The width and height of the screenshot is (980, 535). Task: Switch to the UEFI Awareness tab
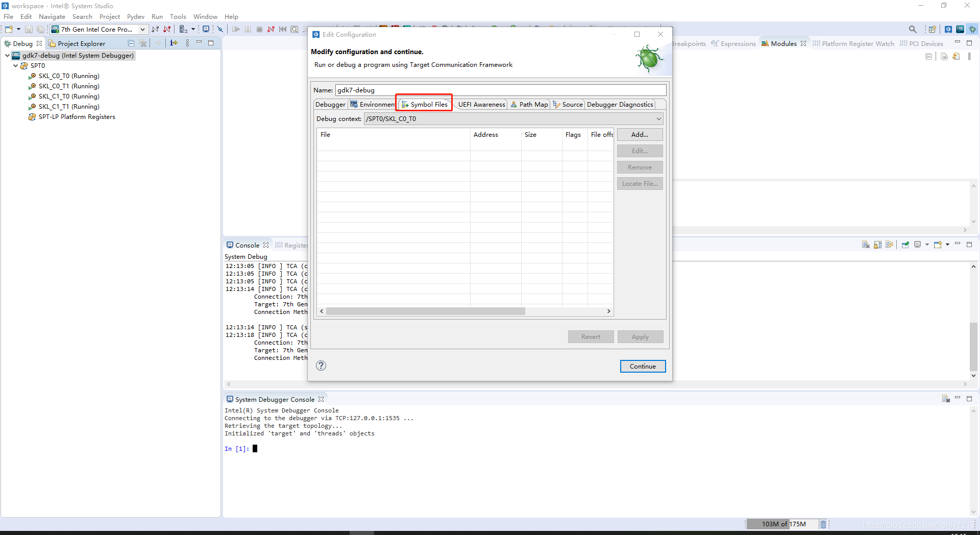tap(481, 104)
